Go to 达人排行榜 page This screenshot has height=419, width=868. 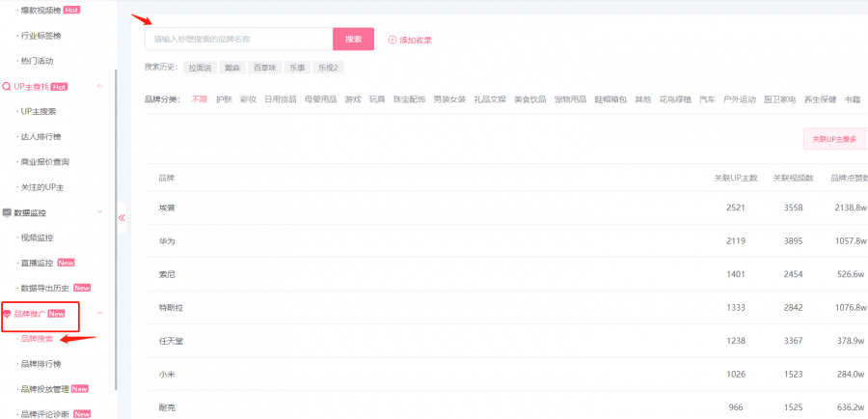coord(40,137)
